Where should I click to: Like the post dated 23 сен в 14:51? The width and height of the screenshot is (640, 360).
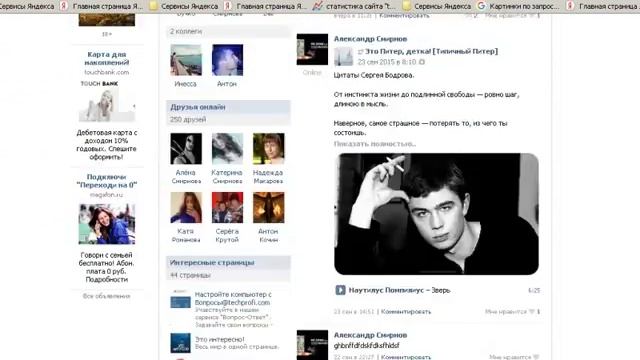tap(532, 312)
